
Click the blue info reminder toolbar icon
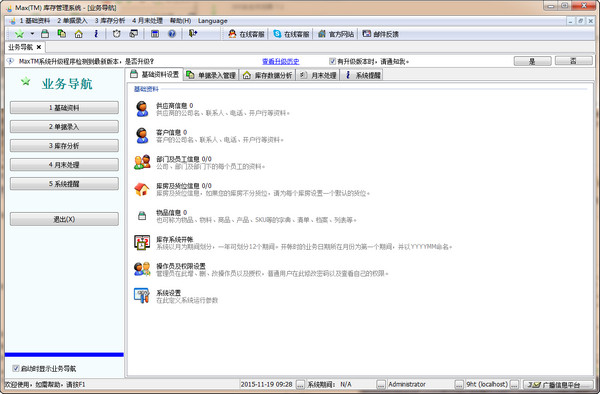click(96, 34)
